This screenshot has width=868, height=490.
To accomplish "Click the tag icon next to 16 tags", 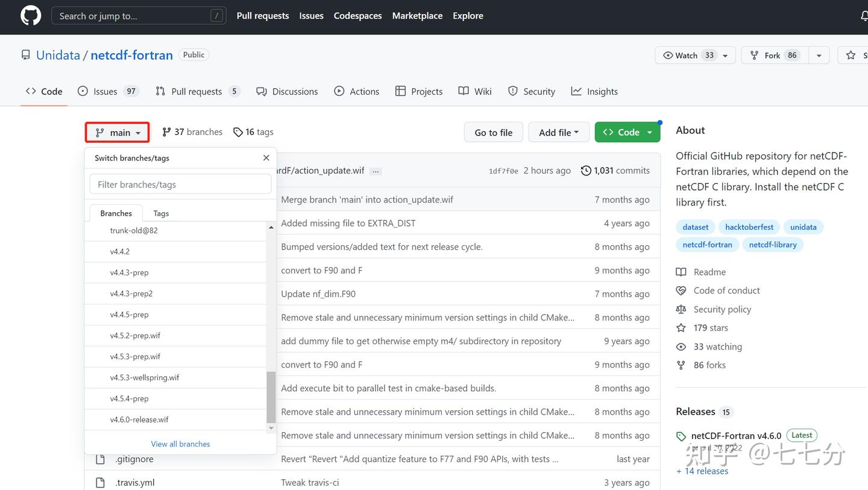I will click(x=238, y=132).
